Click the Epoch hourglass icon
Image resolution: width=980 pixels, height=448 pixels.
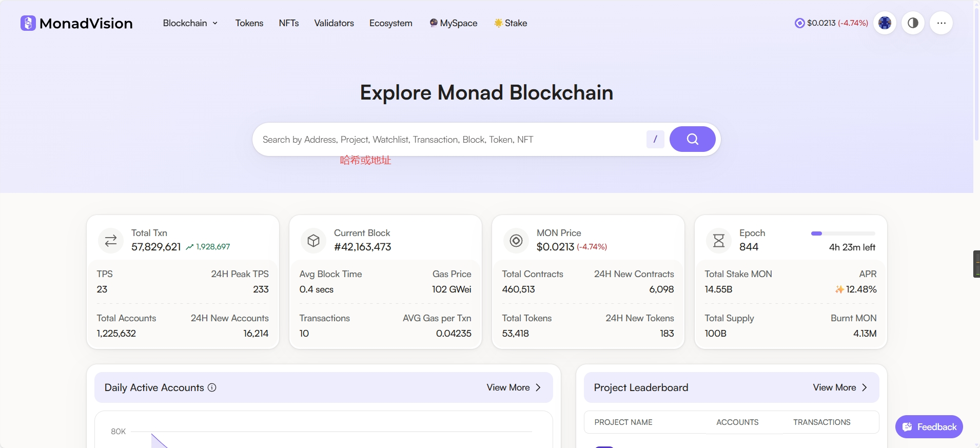[719, 241]
